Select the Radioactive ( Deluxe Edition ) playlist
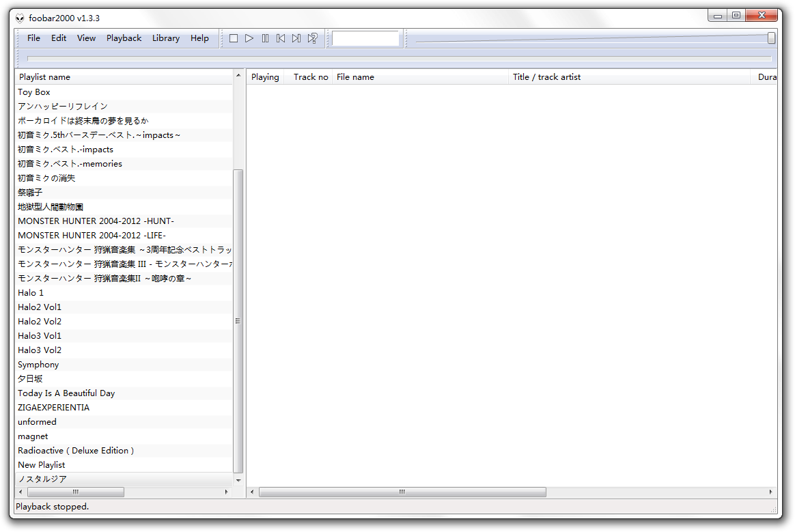The height and width of the screenshot is (532, 795). 124,450
